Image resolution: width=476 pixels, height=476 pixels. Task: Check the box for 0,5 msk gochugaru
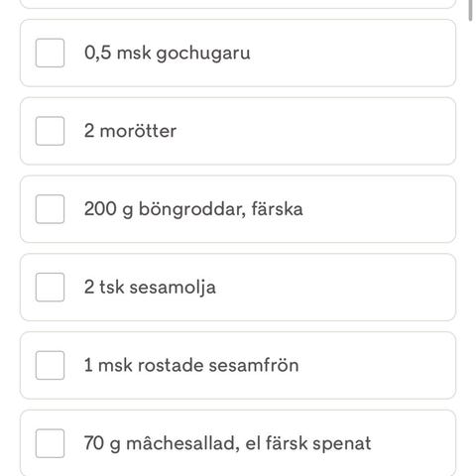pos(50,53)
